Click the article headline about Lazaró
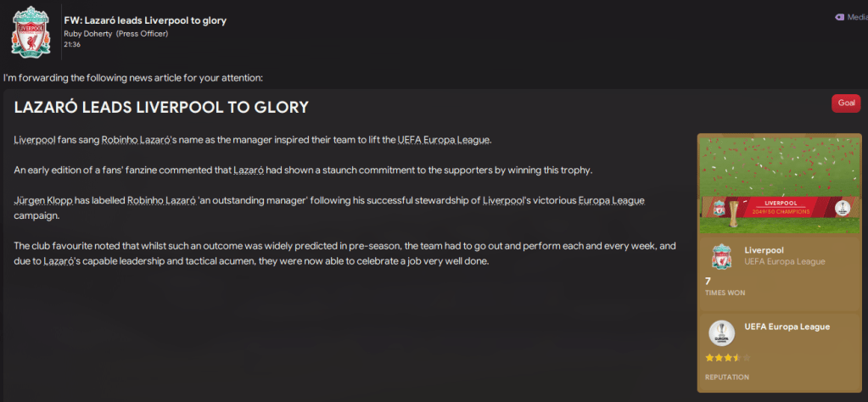The image size is (868, 402). click(161, 108)
